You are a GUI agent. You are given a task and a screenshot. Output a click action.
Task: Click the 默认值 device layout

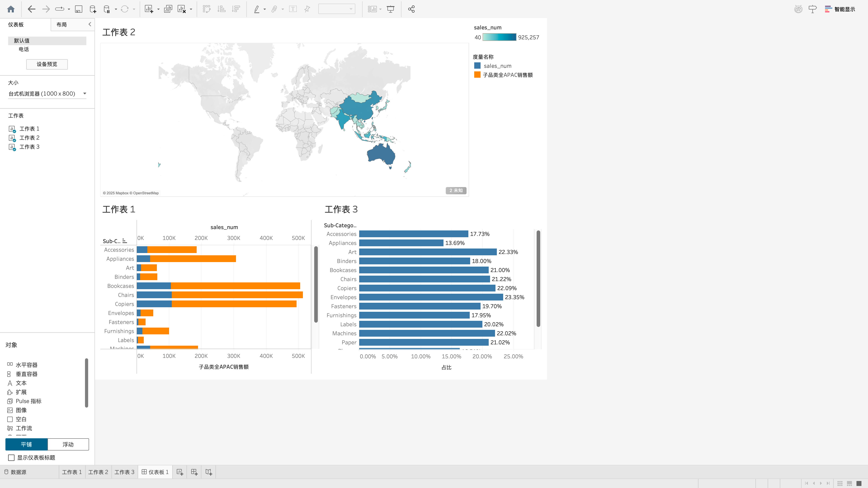pos(47,41)
